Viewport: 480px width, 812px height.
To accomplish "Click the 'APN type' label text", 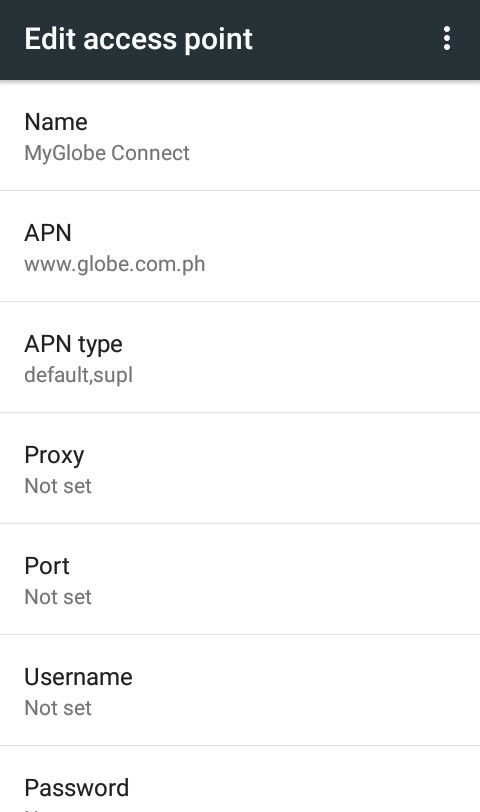I will point(74,345).
